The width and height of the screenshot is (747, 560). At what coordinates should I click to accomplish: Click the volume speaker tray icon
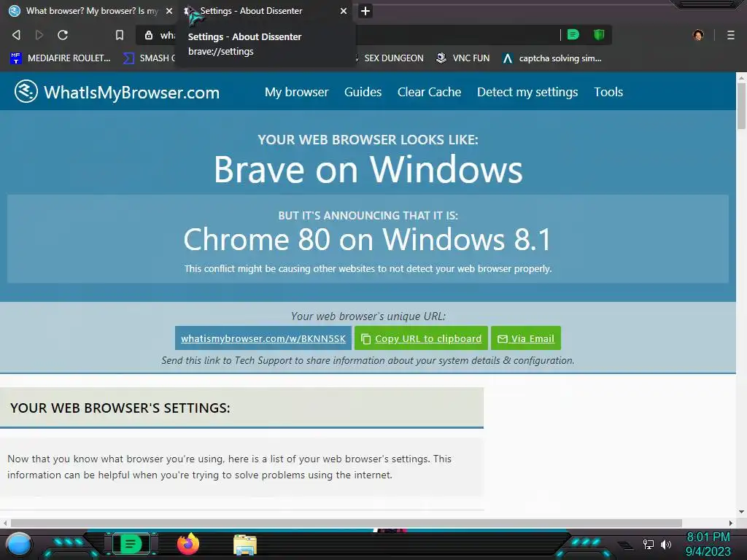pos(665,544)
